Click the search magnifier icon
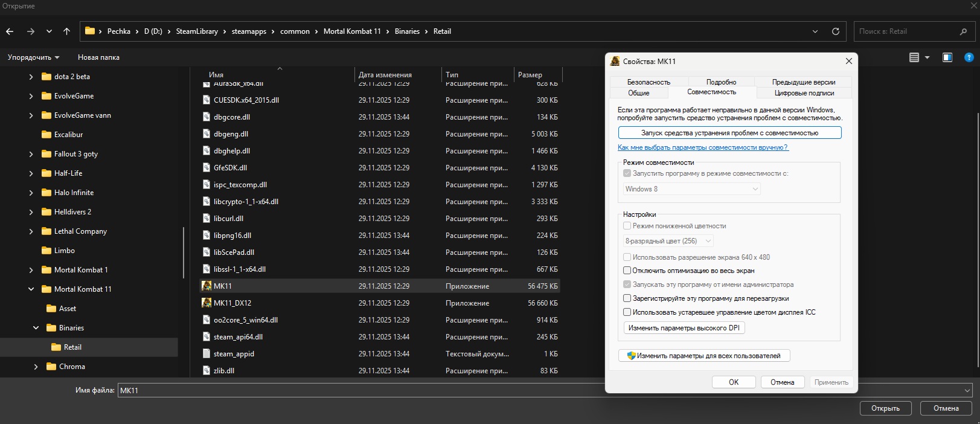Viewport: 980px width, 424px height. pos(963,31)
